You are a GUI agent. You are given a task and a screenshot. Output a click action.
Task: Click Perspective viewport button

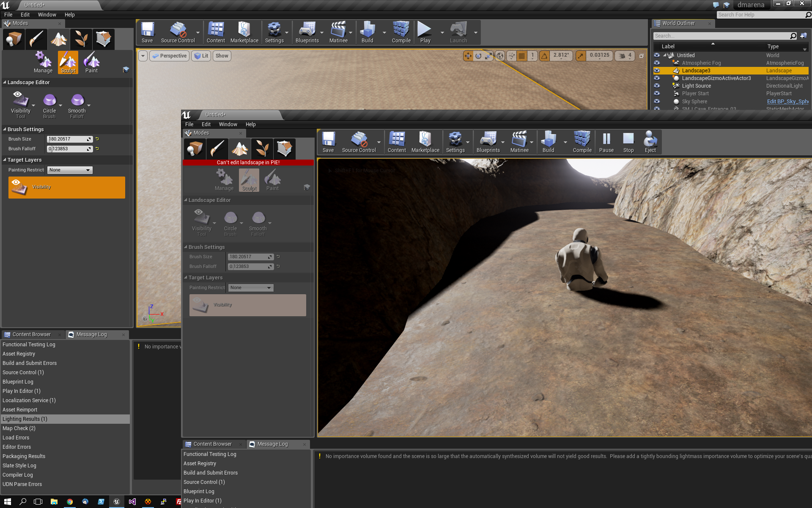coord(169,56)
